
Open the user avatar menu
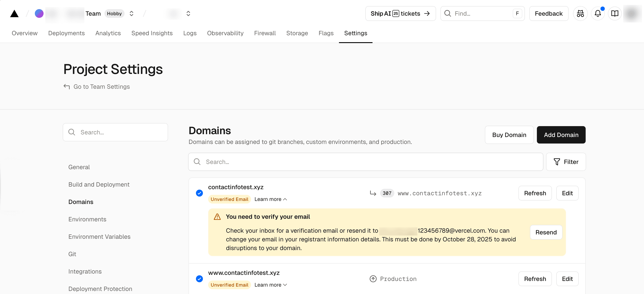click(632, 13)
